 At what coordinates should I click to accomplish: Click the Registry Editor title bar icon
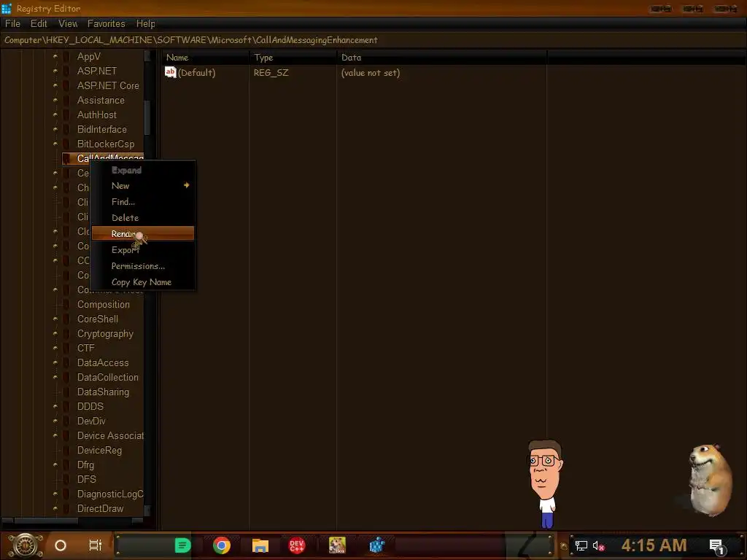coord(6,9)
